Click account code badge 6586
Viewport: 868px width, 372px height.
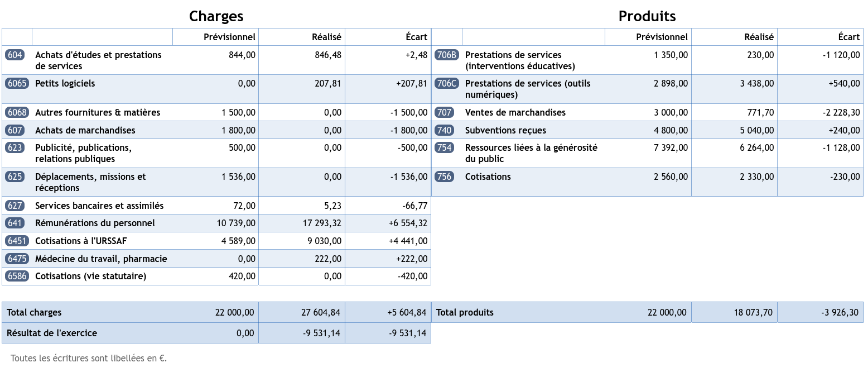pyautogui.click(x=17, y=276)
